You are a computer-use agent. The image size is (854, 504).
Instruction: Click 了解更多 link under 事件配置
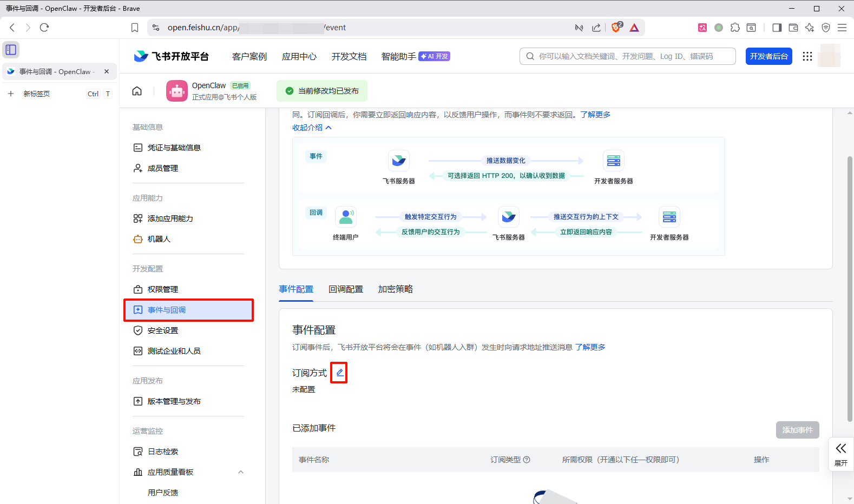point(590,347)
